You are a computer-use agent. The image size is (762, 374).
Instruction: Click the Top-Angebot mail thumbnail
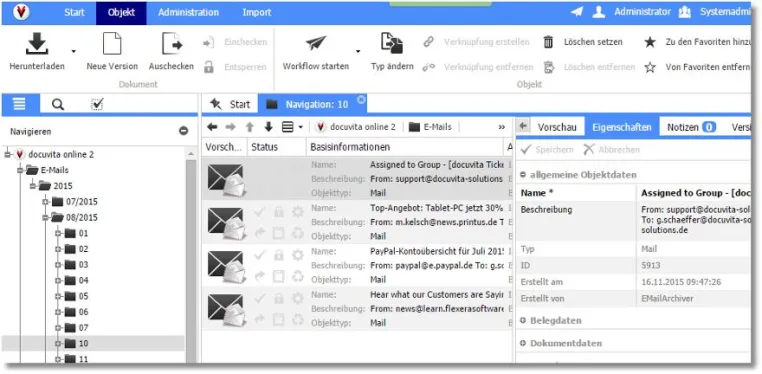click(227, 223)
